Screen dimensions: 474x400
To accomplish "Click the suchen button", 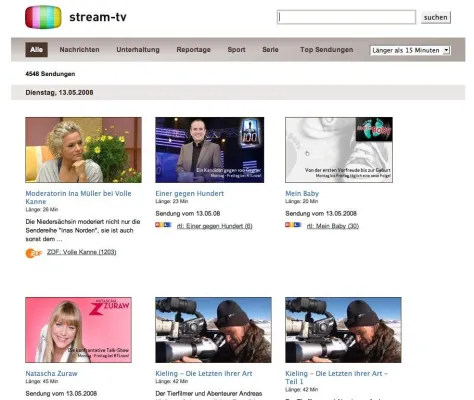I will coord(436,17).
